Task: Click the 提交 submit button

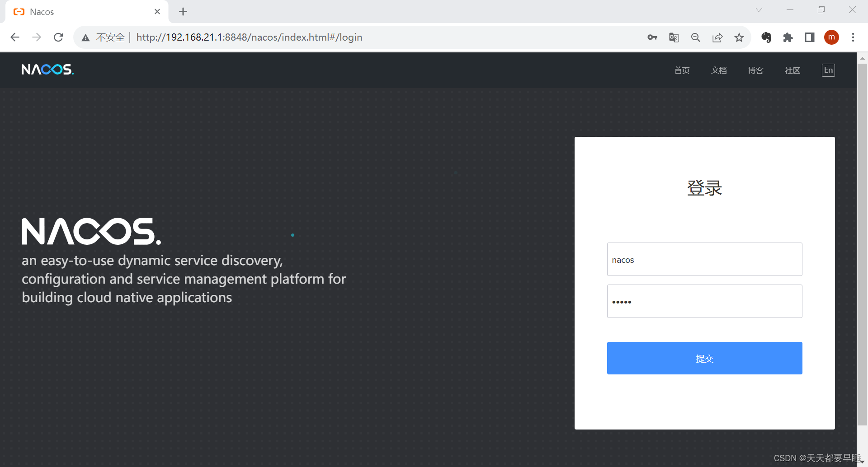Action: click(704, 358)
